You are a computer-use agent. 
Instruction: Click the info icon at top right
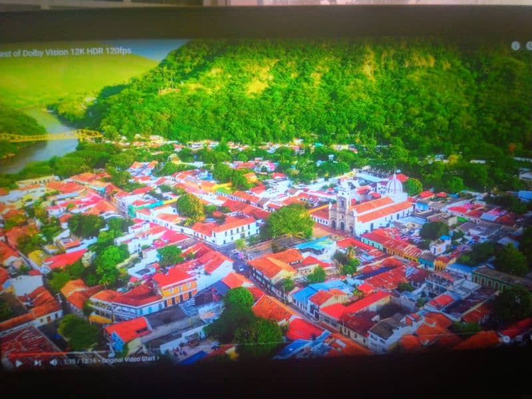[x=515, y=45]
